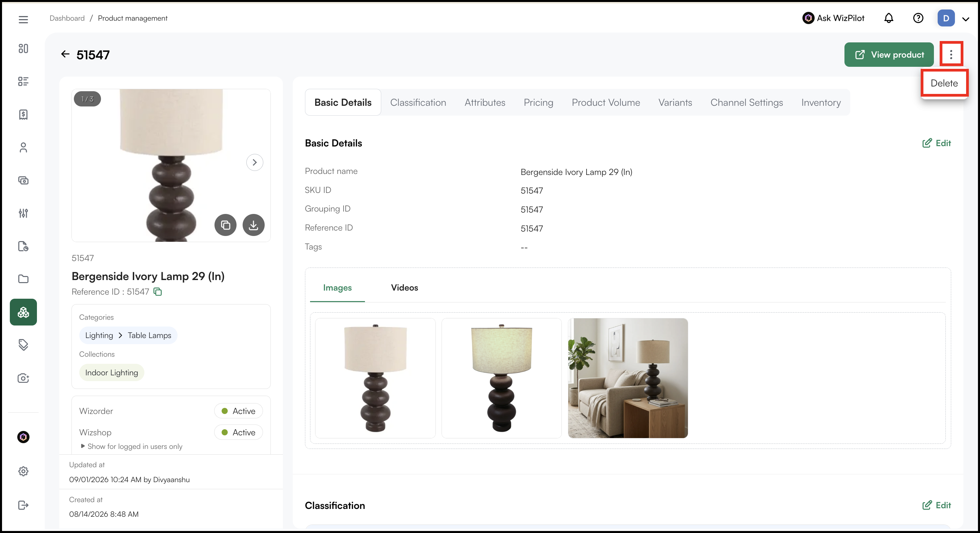The height and width of the screenshot is (533, 980).
Task: Expand the user profile dropdown arrow
Action: [x=965, y=19]
